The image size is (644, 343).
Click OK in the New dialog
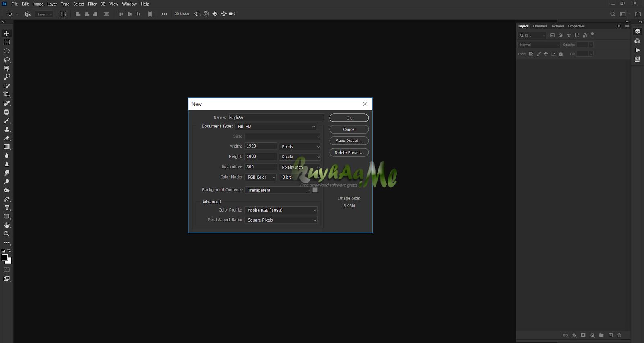349,118
